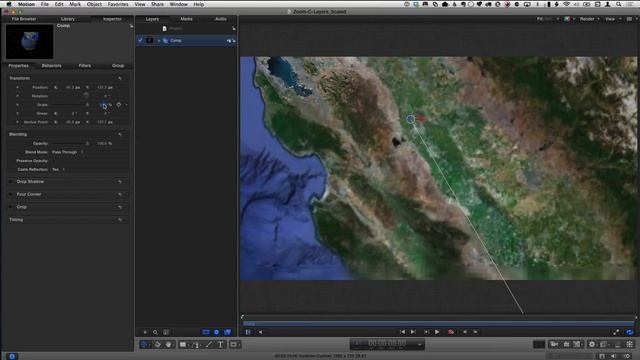
Task: Open the Apple menu
Action: 9,4
